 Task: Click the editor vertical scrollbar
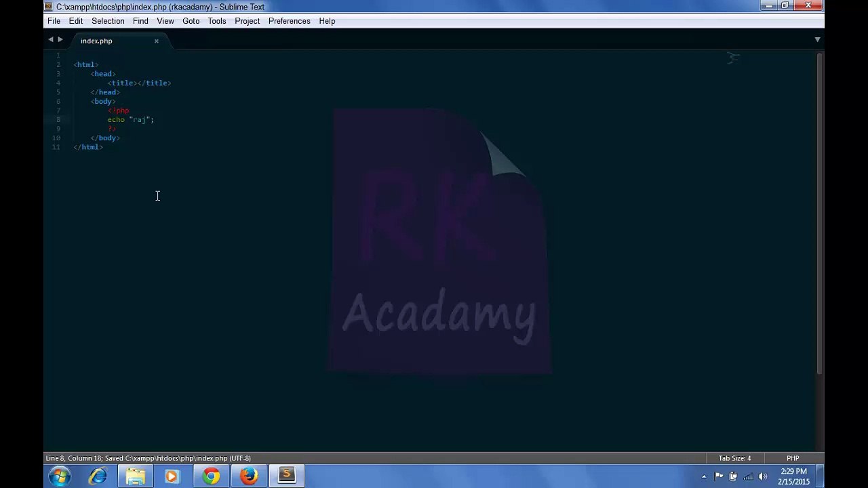[820, 213]
